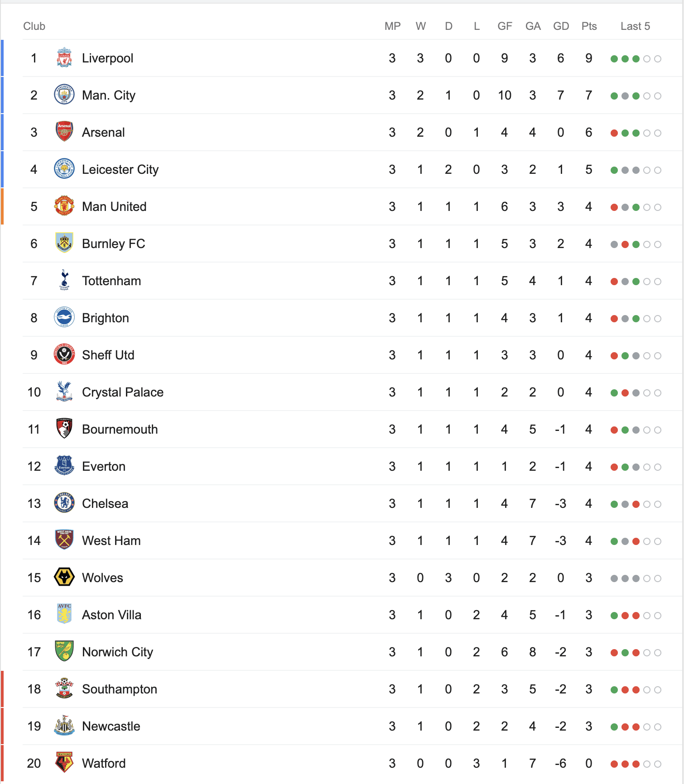Screen dimensions: 684x784
Task: Click the Tottenham cockerel crest
Action: [x=64, y=281]
